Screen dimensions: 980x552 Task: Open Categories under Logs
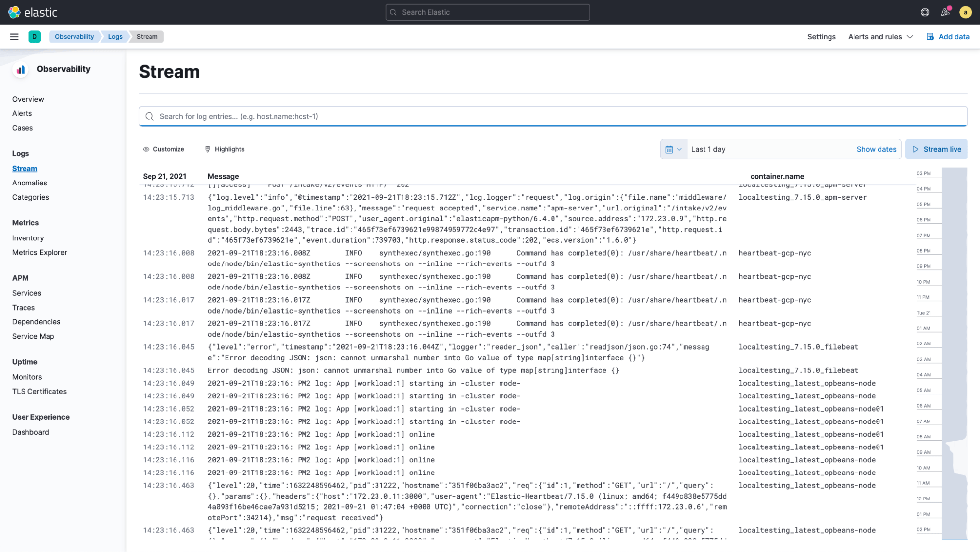(x=30, y=197)
